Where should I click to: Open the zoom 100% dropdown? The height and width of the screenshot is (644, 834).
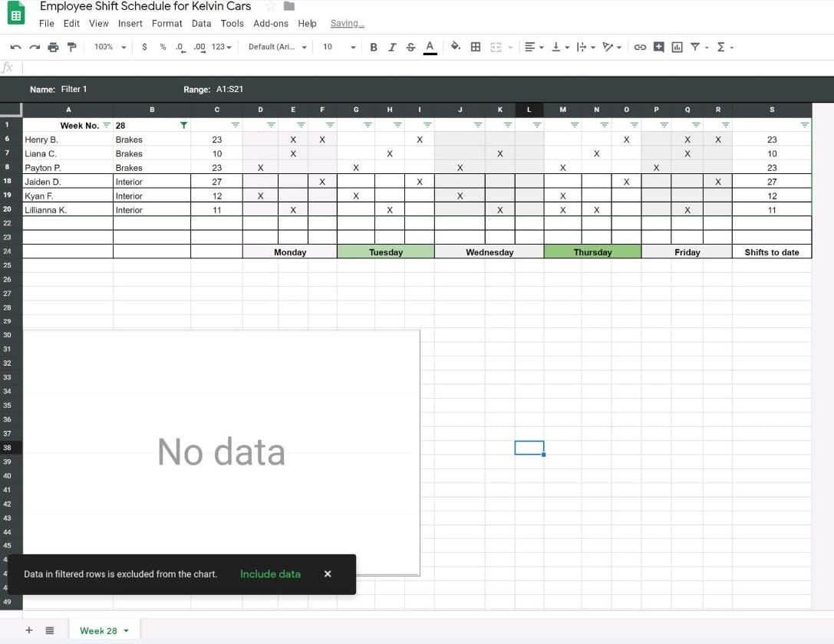pos(110,47)
